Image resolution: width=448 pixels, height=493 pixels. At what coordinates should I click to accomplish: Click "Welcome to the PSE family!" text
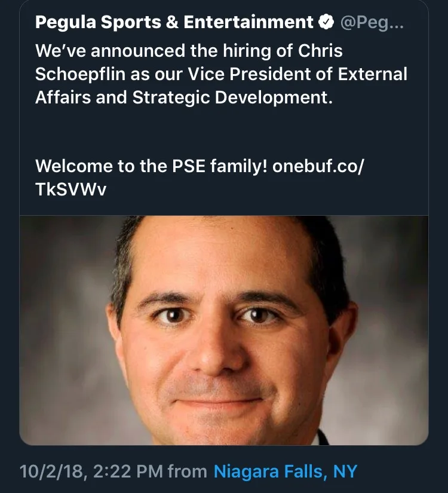tap(151, 166)
